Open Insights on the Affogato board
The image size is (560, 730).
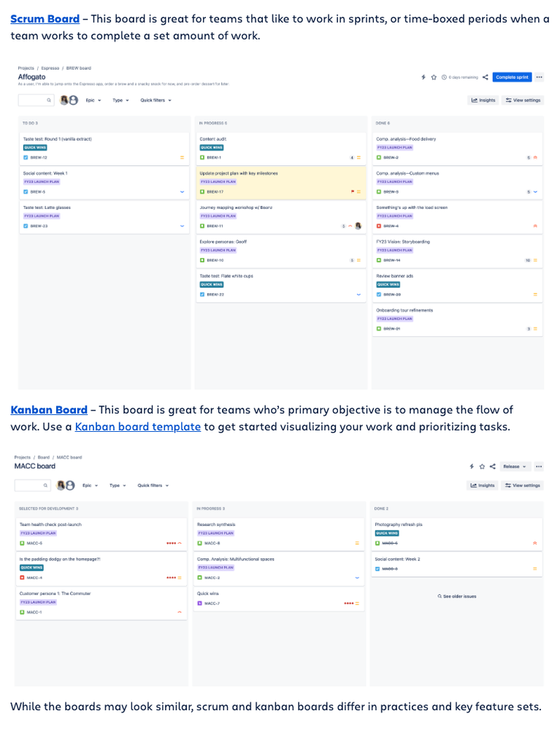tap(483, 100)
